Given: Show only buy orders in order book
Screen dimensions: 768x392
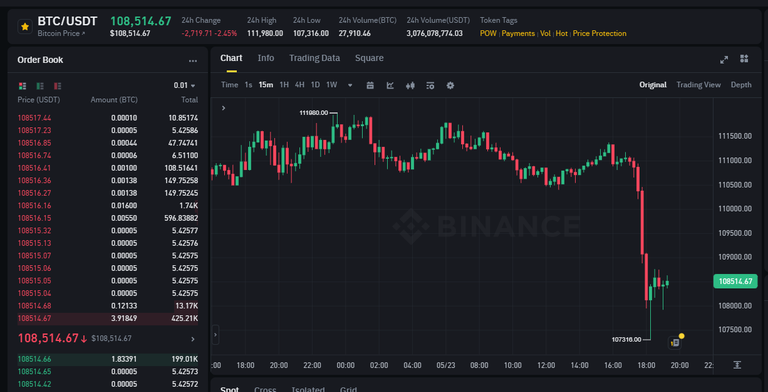Looking at the screenshot, I should pos(40,86).
